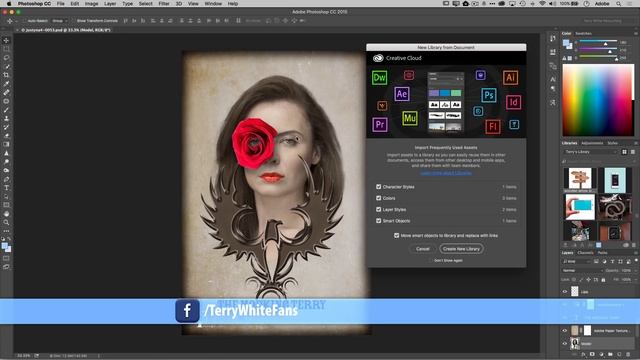Select the Zoom tool
Image resolution: width=640 pixels, height=360 pixels.
6,222
